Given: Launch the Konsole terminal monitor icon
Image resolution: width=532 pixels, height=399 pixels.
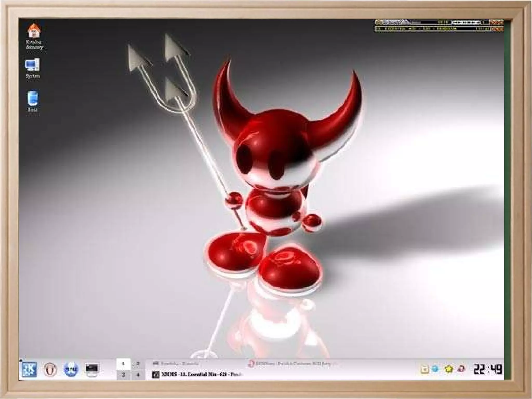Looking at the screenshot, I should tap(92, 369).
